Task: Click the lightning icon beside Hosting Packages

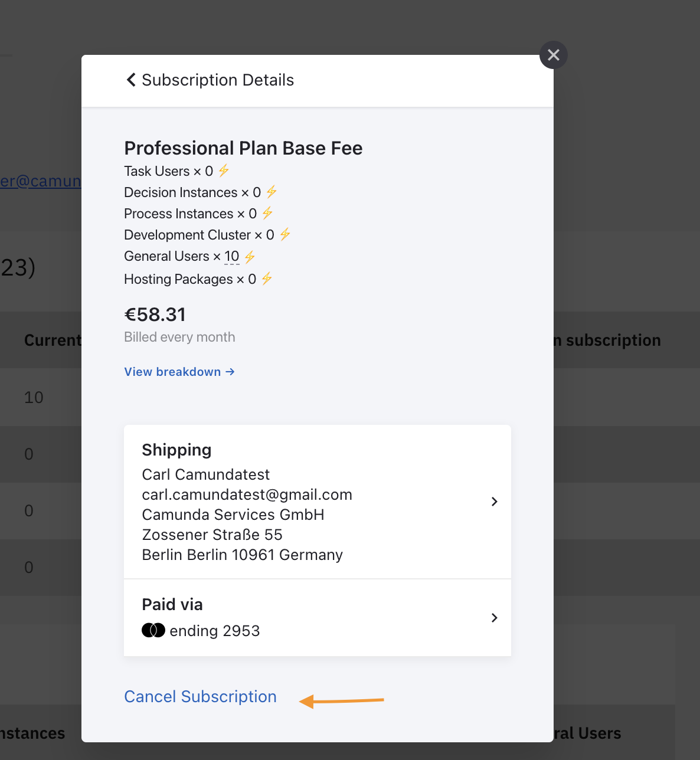Action: click(267, 279)
